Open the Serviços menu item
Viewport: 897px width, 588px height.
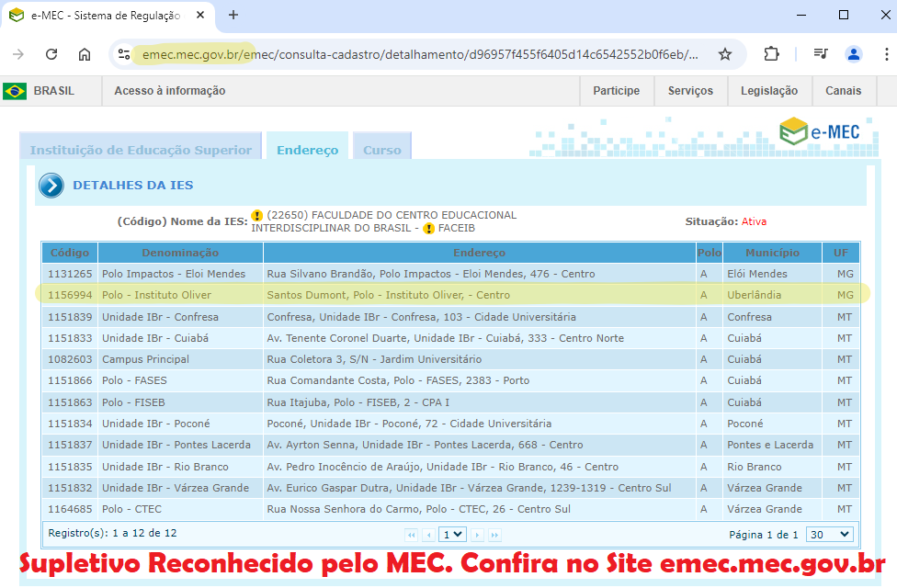click(x=690, y=91)
